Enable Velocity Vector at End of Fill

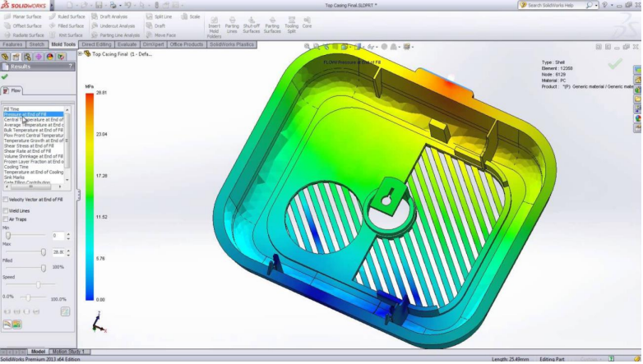coord(5,200)
